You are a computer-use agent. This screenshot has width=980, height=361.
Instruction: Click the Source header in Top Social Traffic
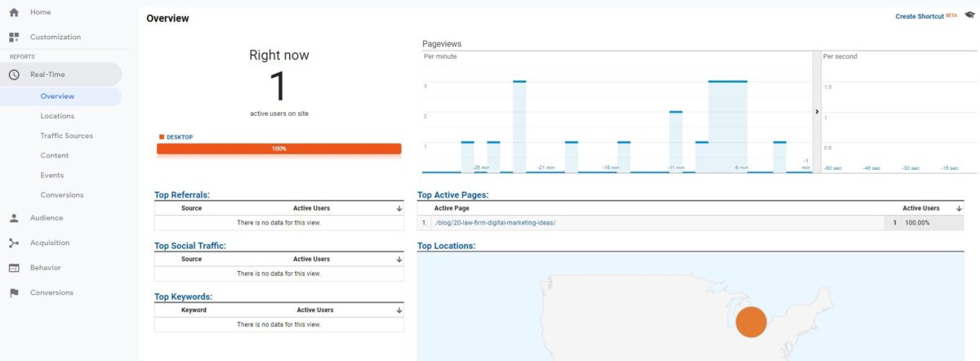click(x=192, y=259)
